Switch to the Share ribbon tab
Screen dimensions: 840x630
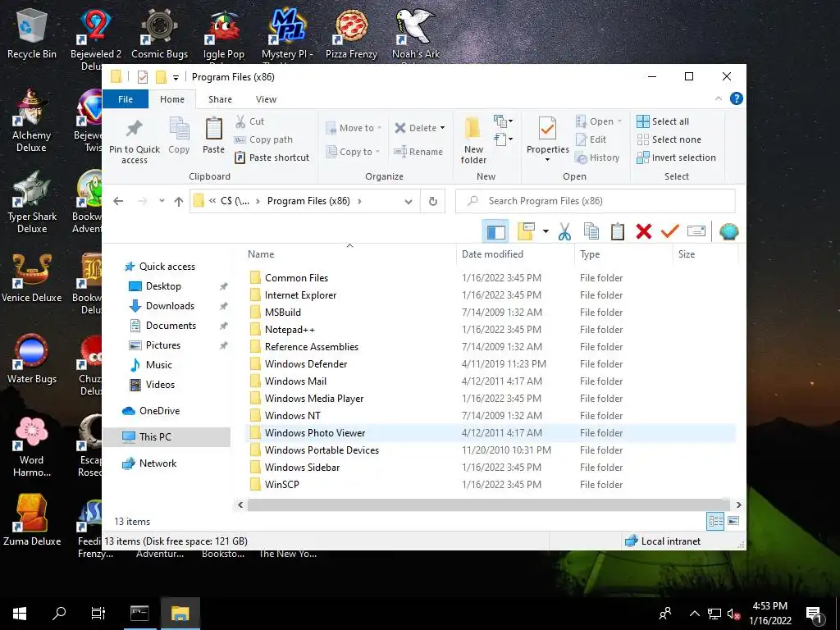point(220,99)
